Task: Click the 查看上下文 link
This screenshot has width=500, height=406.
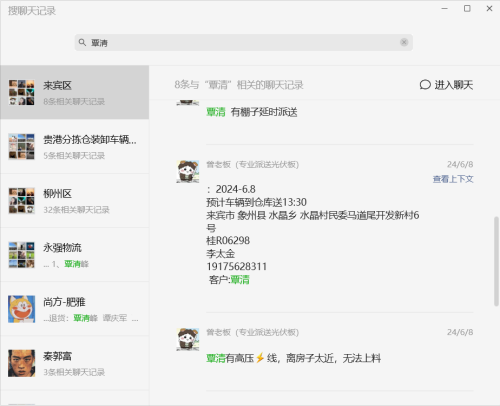Action: point(453,179)
